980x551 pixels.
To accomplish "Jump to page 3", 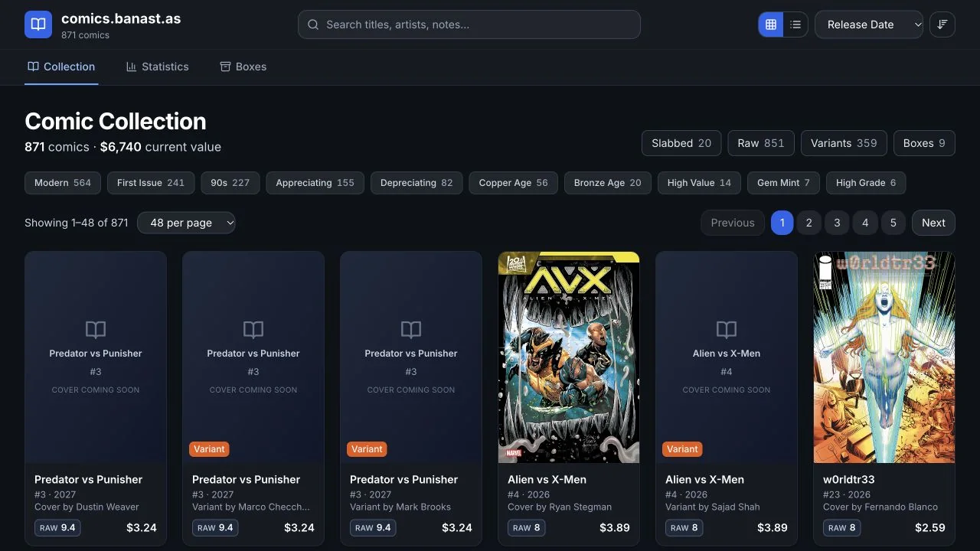I will (837, 223).
